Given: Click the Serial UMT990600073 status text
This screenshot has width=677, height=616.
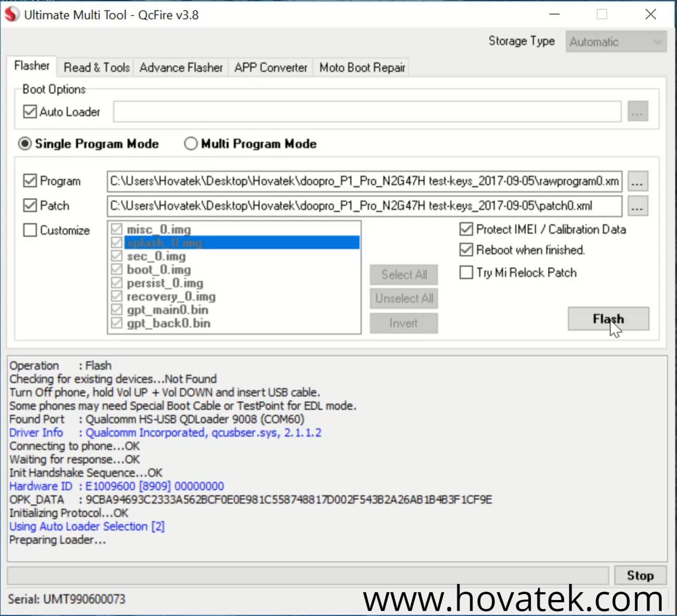Looking at the screenshot, I should coord(66,599).
